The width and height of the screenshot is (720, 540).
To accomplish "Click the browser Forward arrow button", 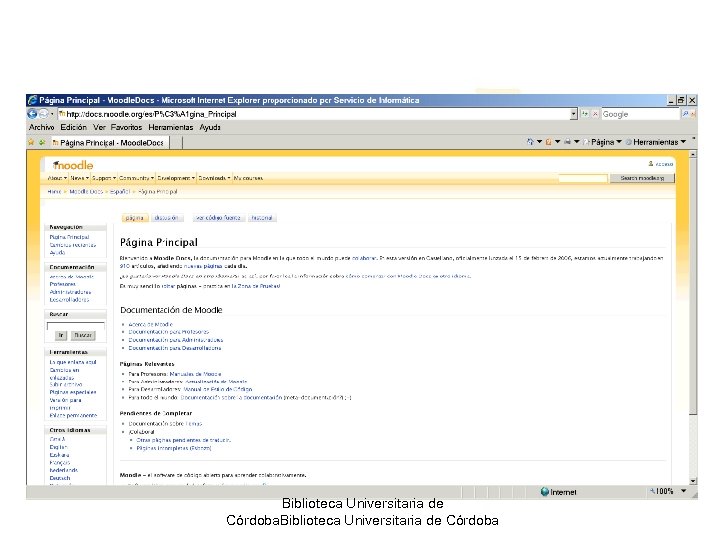I will pos(43,114).
